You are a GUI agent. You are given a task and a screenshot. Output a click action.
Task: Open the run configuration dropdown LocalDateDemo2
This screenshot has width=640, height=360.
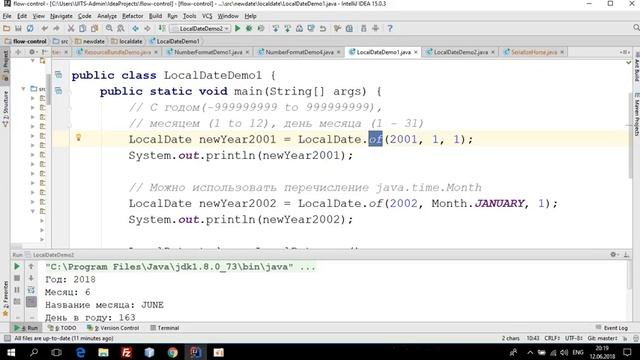click(x=200, y=29)
